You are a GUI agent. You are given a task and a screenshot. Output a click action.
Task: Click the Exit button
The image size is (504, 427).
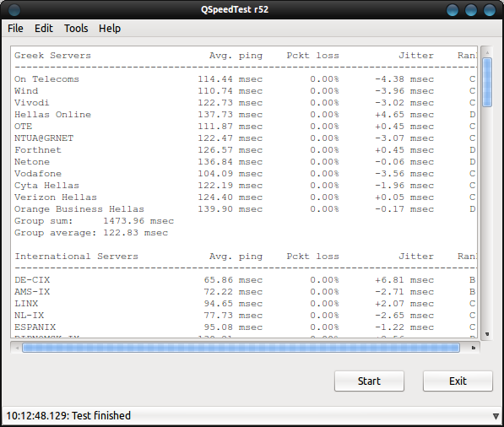tap(458, 381)
